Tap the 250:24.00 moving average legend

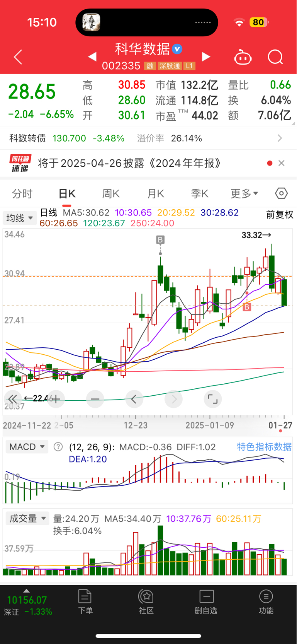pyautogui.click(x=153, y=223)
